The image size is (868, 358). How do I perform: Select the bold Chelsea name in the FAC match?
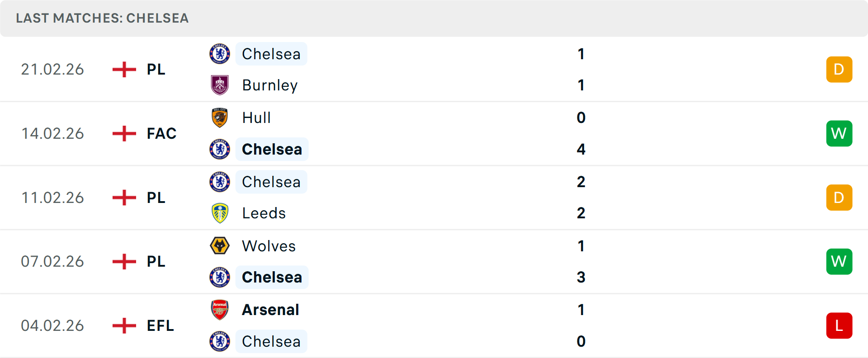[x=272, y=149]
